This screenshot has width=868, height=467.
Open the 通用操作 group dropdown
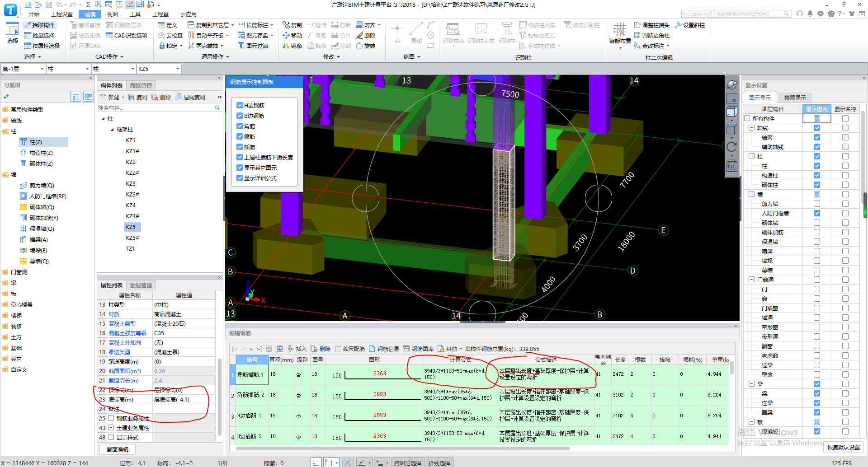point(215,56)
